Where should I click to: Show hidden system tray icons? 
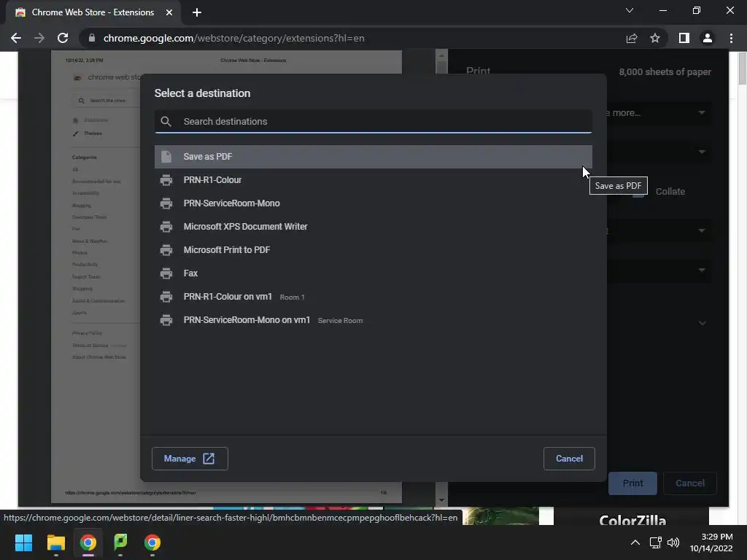[x=635, y=542]
